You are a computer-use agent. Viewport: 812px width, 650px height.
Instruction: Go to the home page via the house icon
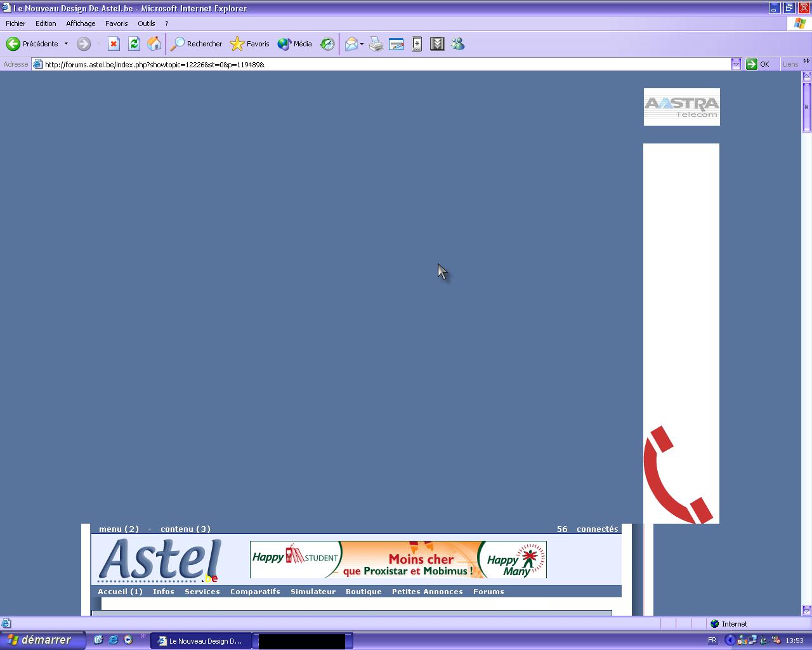click(x=154, y=44)
